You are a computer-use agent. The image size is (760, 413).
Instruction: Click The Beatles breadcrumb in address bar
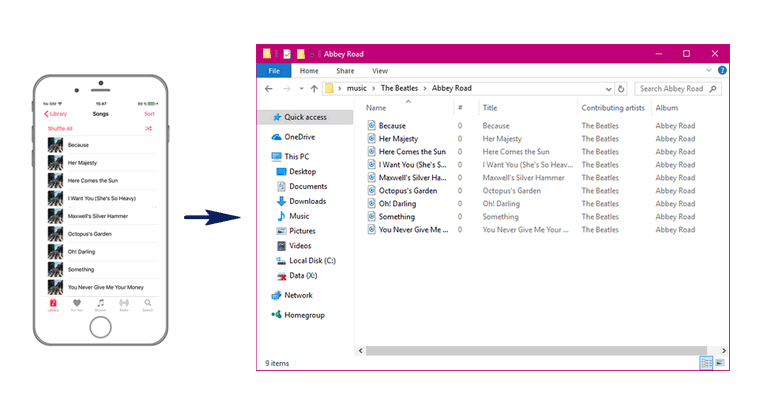pos(399,88)
